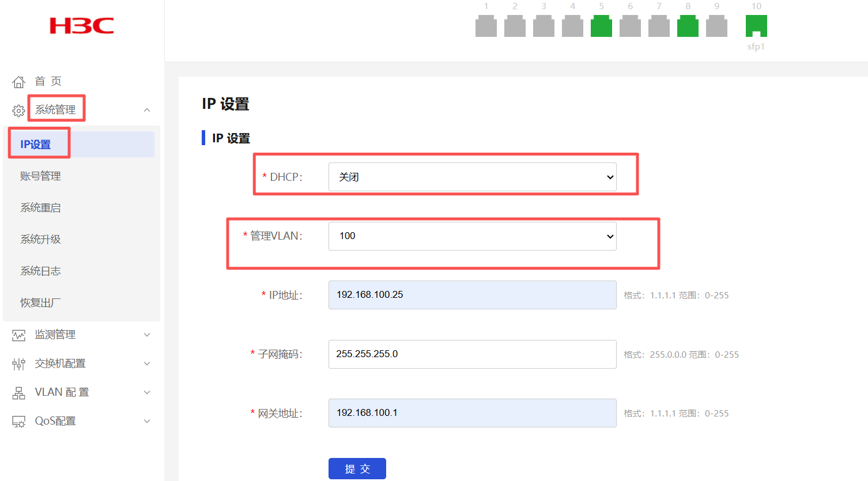Collapse the 系统管理 menu chevron
The width and height of the screenshot is (868, 481).
tap(147, 110)
